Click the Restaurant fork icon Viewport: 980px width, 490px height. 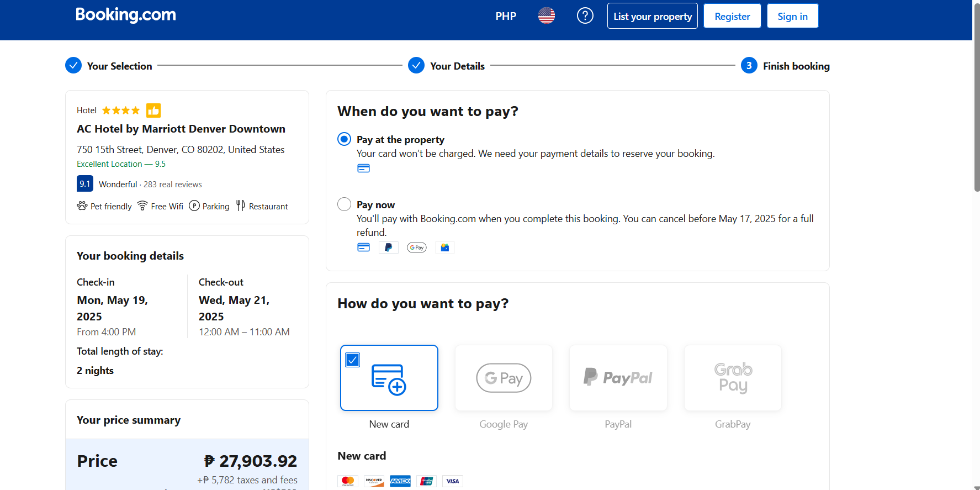(x=241, y=206)
